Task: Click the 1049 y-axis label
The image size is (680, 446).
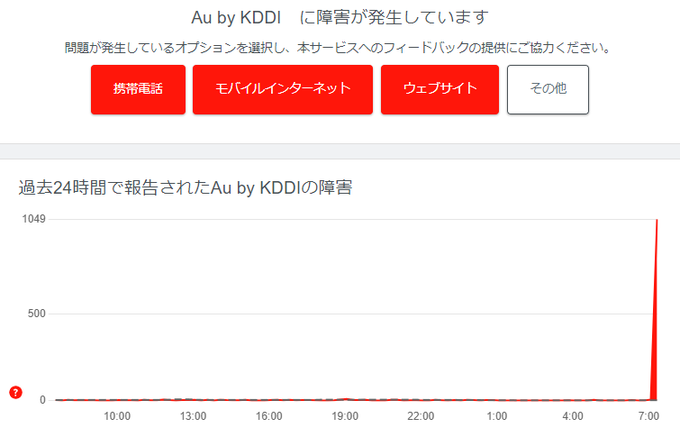Action: (34, 219)
